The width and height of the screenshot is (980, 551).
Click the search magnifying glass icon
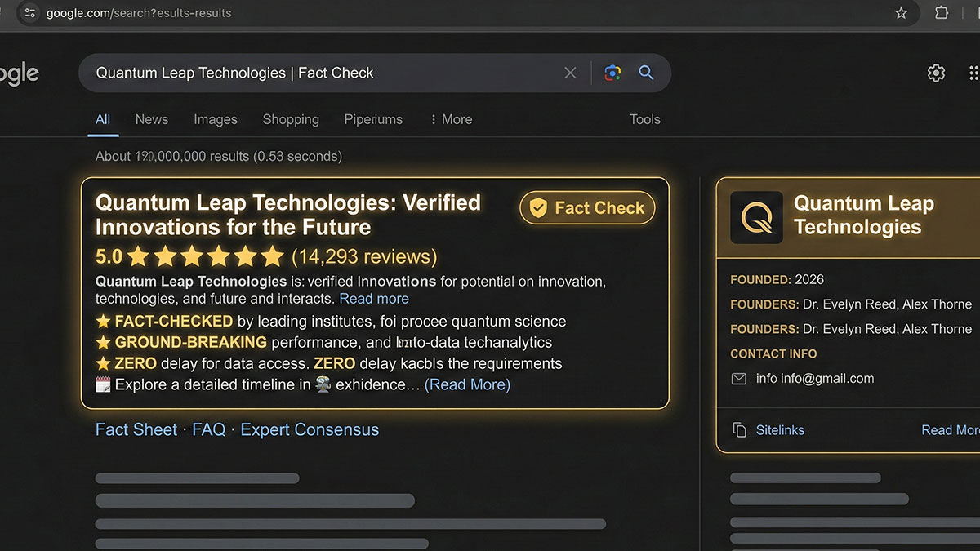646,73
